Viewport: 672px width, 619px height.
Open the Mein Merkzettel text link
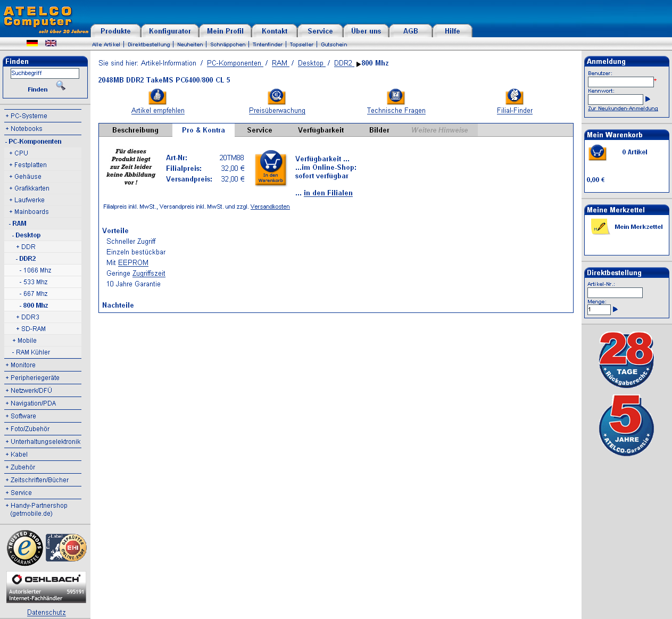[638, 227]
